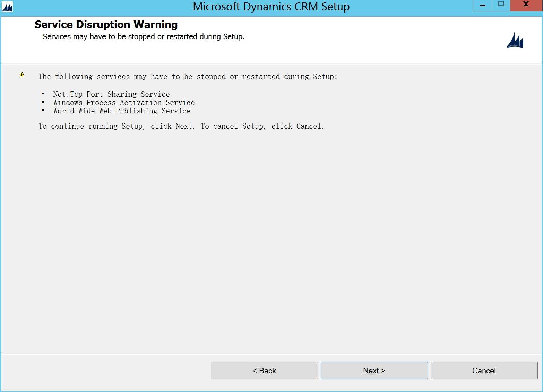Click the Next button to continue Setup
Image resolution: width=543 pixels, height=392 pixels.
(x=374, y=370)
